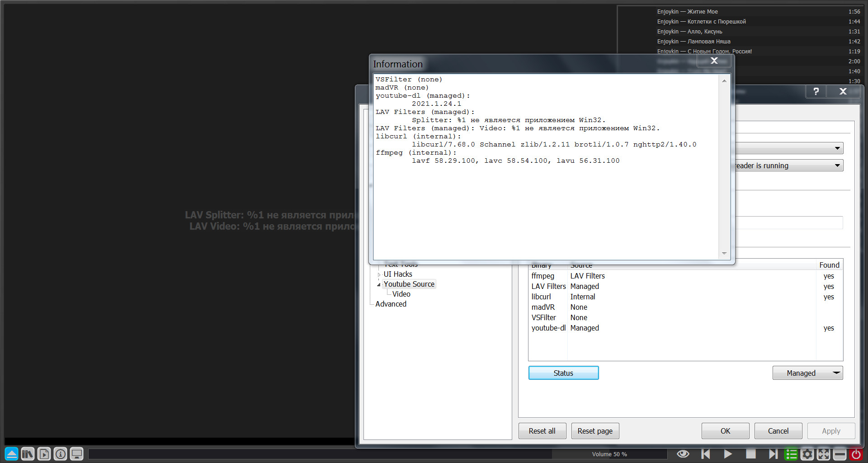Select playlist track Enjoykin — Житие Мое
868x463 pixels.
[687, 12]
